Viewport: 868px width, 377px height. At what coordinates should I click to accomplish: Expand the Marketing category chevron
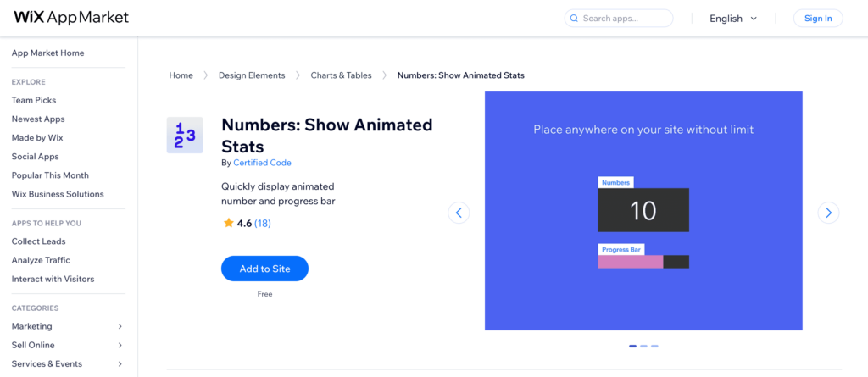coord(120,327)
